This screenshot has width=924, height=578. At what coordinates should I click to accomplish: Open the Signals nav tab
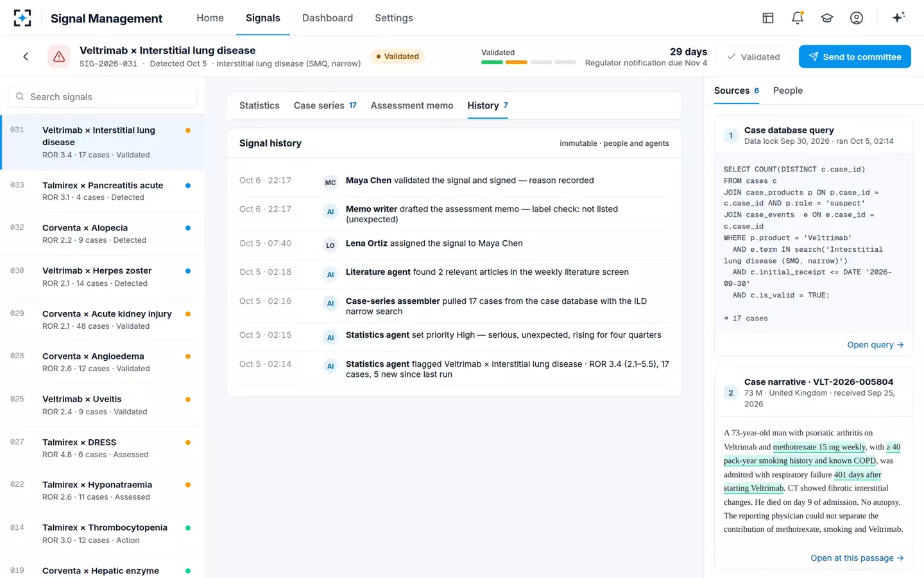pos(263,18)
